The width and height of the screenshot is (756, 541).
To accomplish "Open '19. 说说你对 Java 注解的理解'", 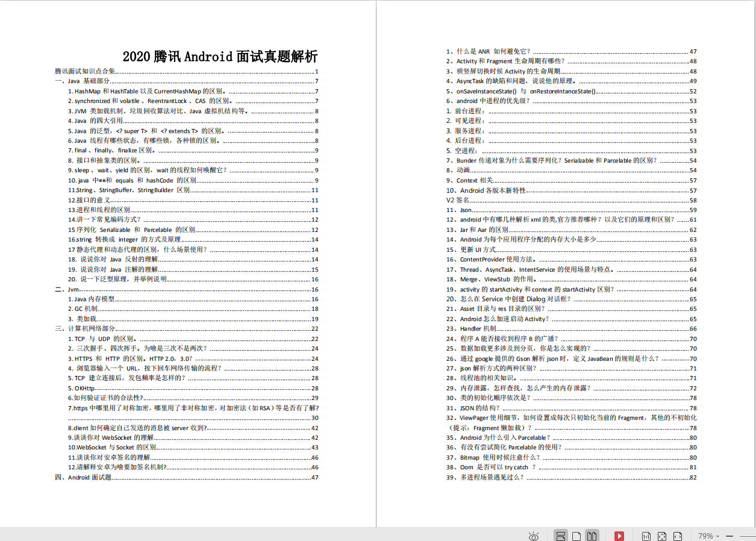I will [x=193, y=269].
